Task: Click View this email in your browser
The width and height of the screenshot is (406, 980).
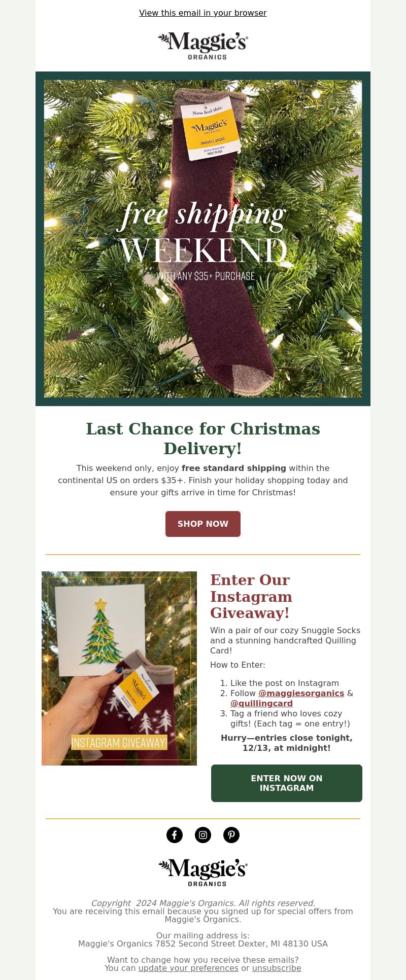Action: click(x=203, y=13)
